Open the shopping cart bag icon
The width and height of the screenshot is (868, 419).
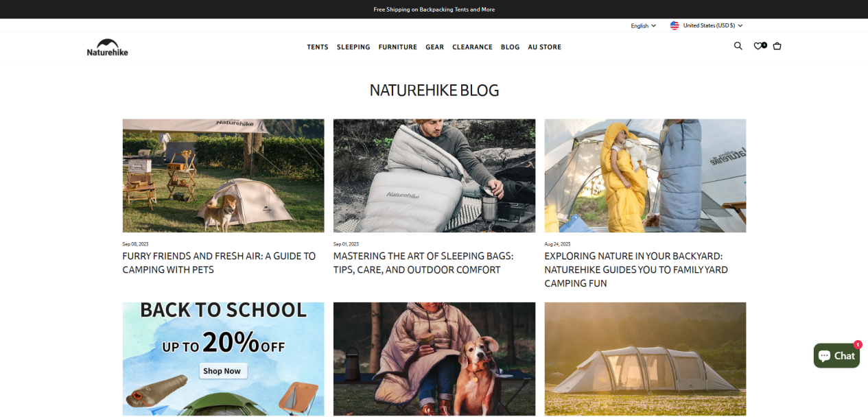pos(777,46)
